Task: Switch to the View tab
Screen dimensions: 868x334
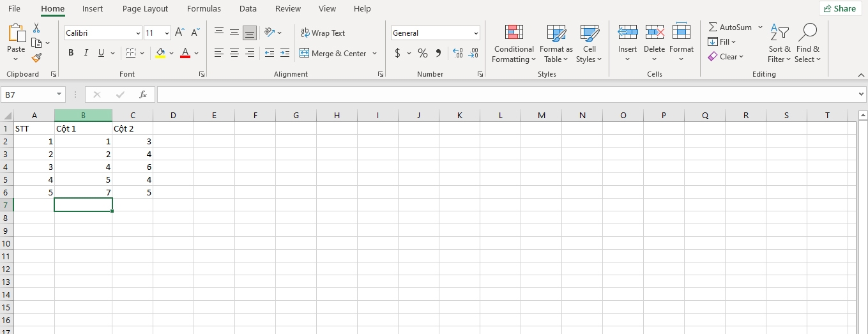Action: [327, 9]
